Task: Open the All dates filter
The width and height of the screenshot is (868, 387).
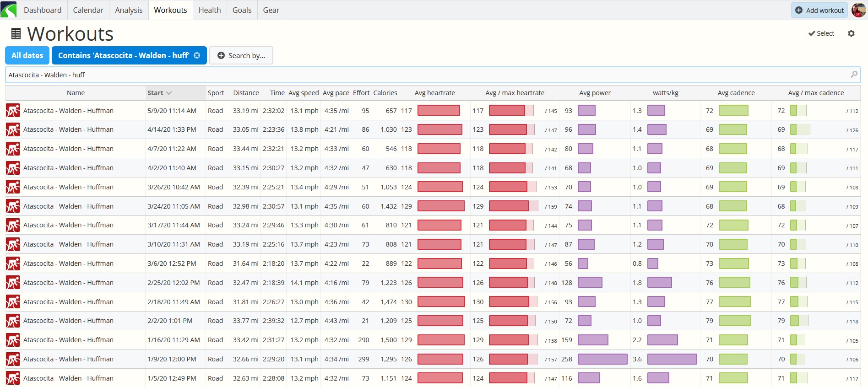Action: click(x=27, y=55)
